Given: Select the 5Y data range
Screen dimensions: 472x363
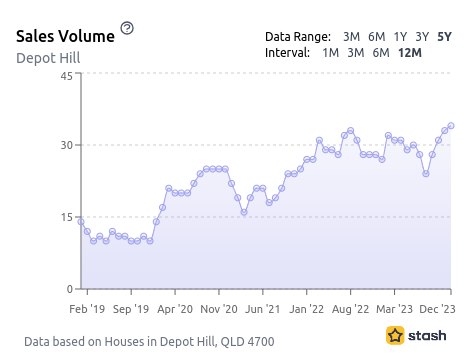Looking at the screenshot, I should click(445, 37).
